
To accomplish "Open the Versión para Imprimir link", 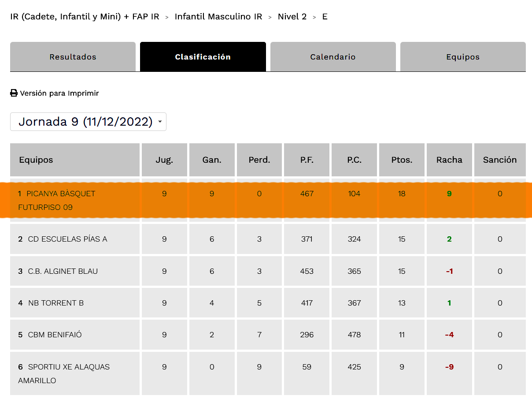I will coord(59,93).
